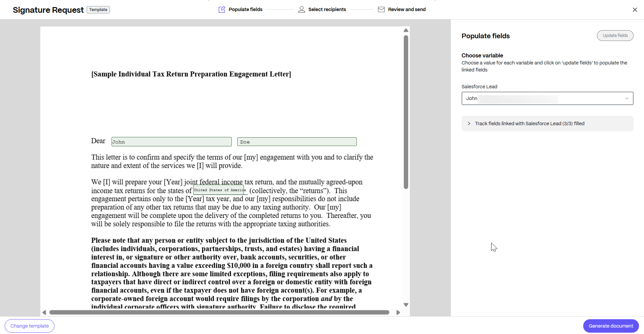
Task: Click the Signature Request title
Action: (x=48, y=10)
